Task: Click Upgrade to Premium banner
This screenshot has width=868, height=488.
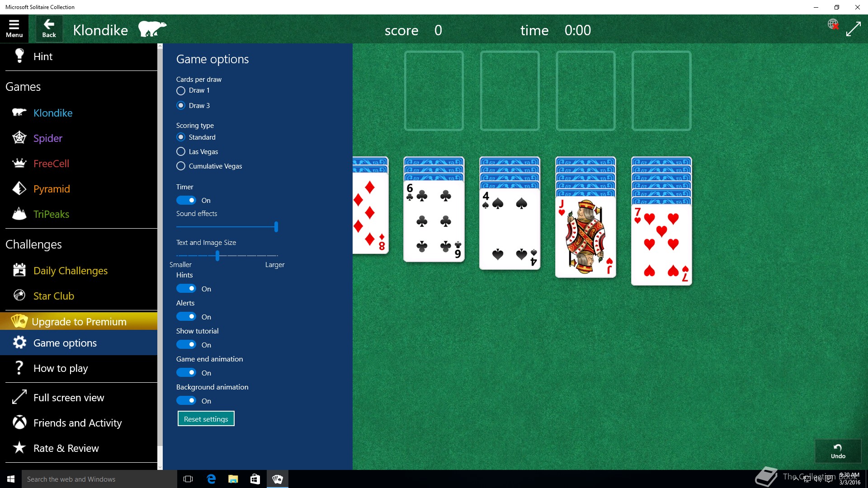Action: click(79, 321)
